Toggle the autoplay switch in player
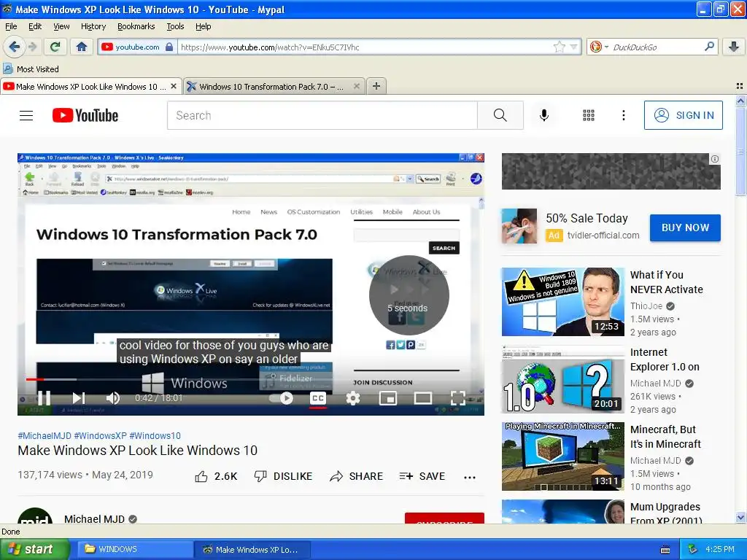Image resolution: width=747 pixels, height=560 pixels. point(281,397)
